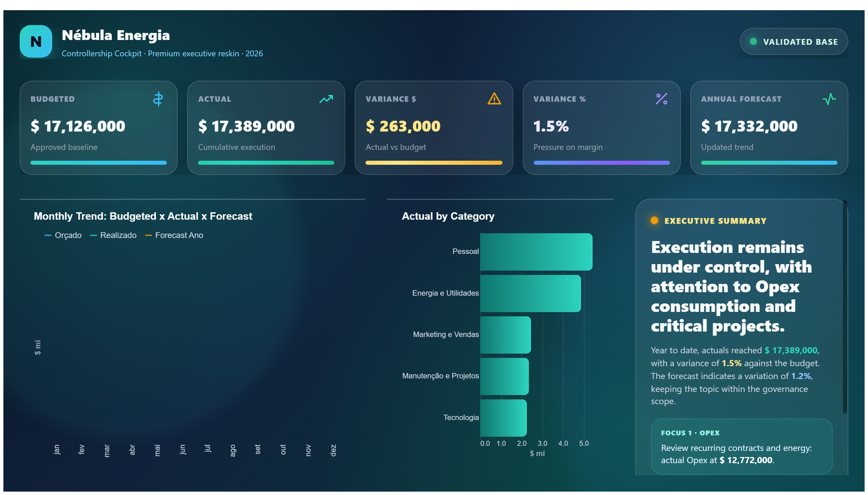Image resolution: width=868 pixels, height=495 pixels.
Task: Click the Manutenção e Projetos bar
Action: coord(504,376)
